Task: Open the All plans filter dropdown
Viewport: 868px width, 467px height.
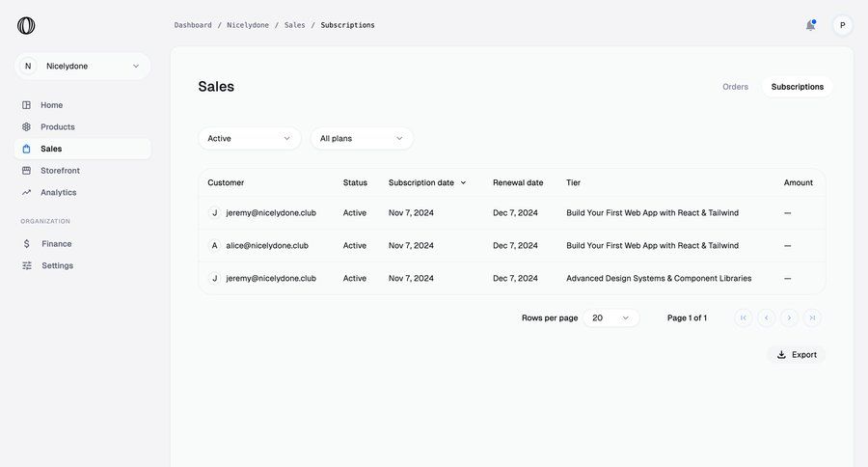Action: pyautogui.click(x=362, y=139)
